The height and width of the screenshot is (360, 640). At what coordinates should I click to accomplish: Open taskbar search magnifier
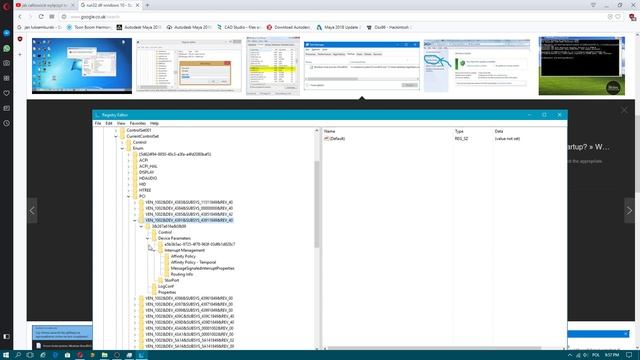(18, 355)
